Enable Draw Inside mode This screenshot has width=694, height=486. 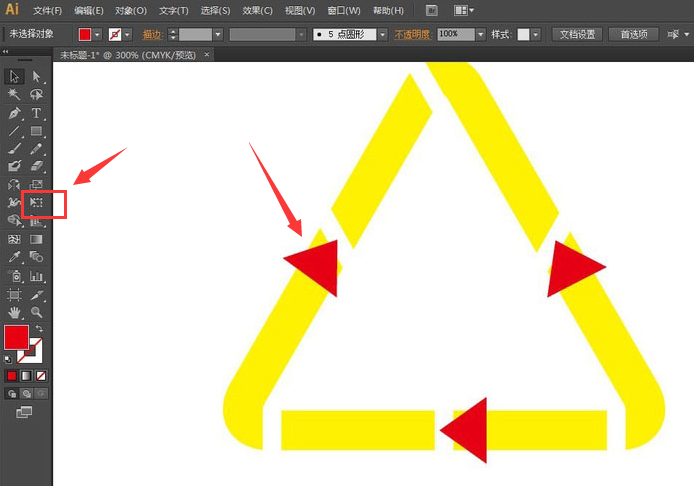coord(41,393)
